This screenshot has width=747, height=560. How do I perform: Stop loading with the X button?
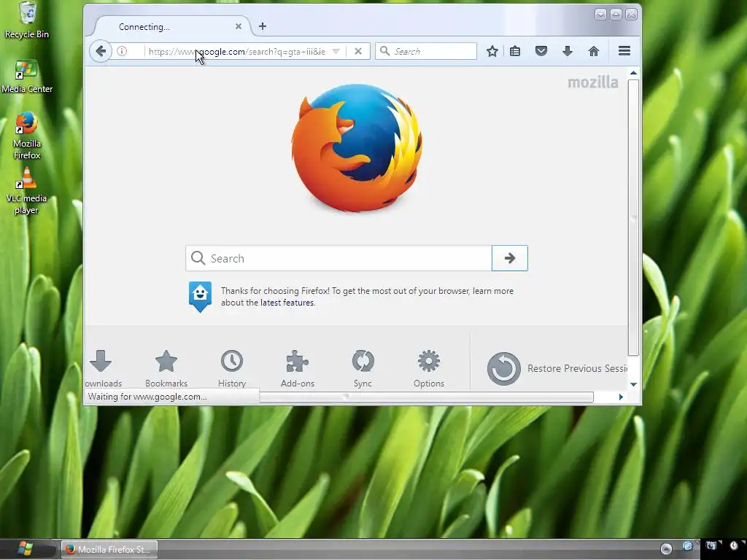coord(358,51)
